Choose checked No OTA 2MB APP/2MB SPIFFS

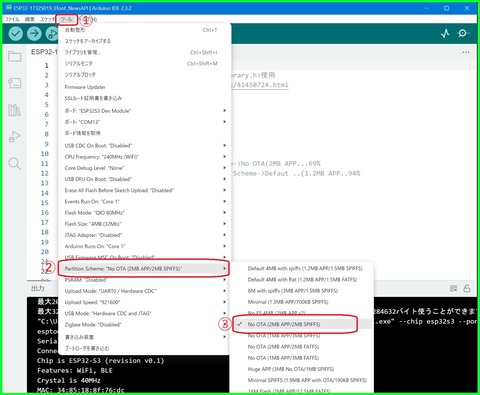point(302,324)
